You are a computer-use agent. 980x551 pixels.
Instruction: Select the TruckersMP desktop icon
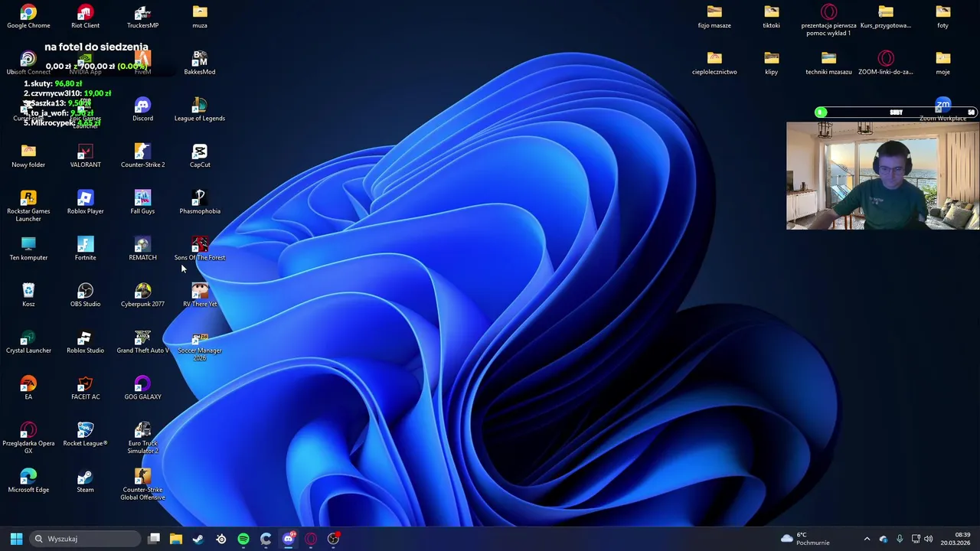tap(142, 17)
